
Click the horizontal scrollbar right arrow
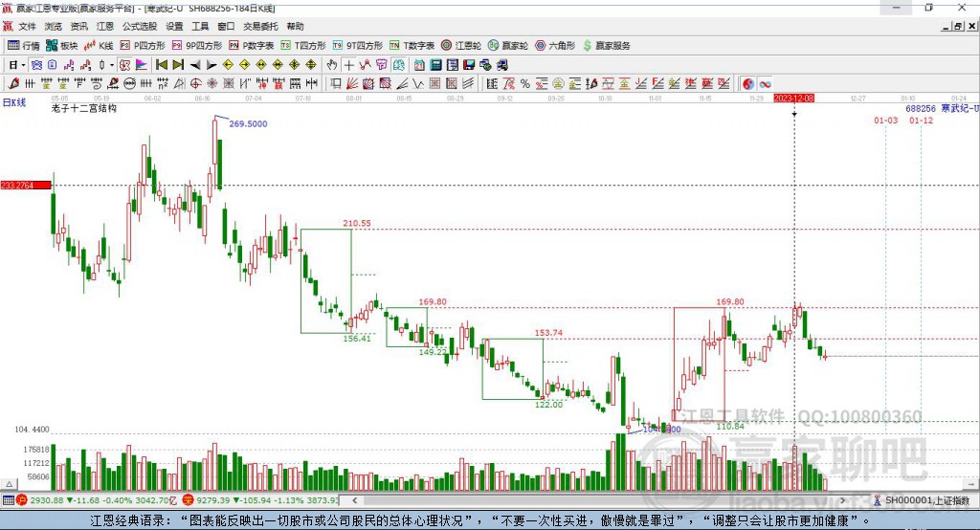point(842,500)
